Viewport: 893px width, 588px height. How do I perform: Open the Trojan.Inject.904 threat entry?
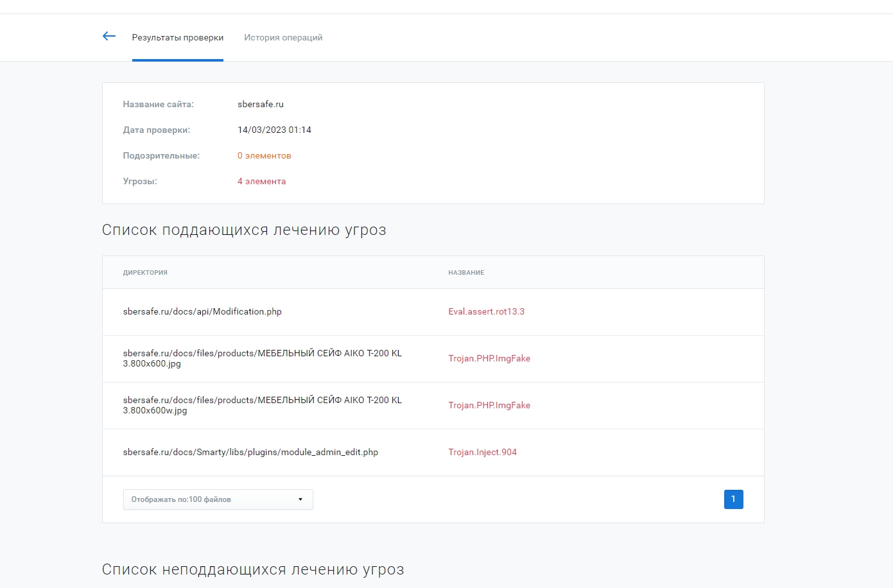[482, 453]
